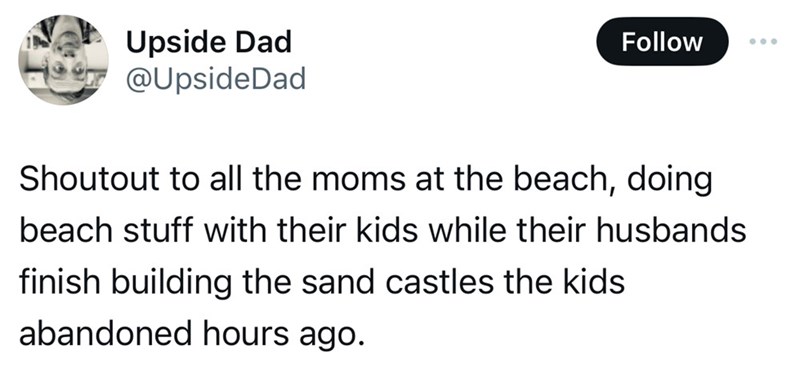Click the black Follow pill button
This screenshot has height=373, width=800.
point(662,42)
